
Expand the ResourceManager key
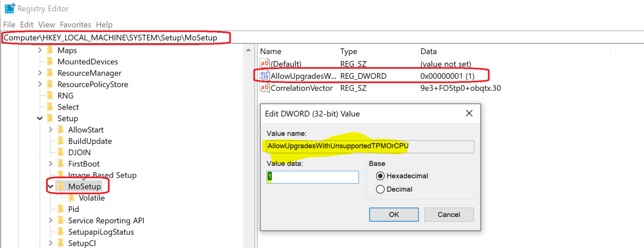point(40,73)
